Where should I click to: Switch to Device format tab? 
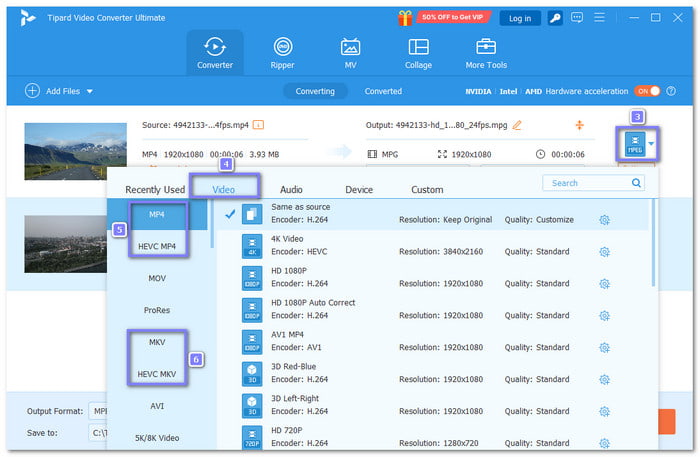(x=359, y=190)
